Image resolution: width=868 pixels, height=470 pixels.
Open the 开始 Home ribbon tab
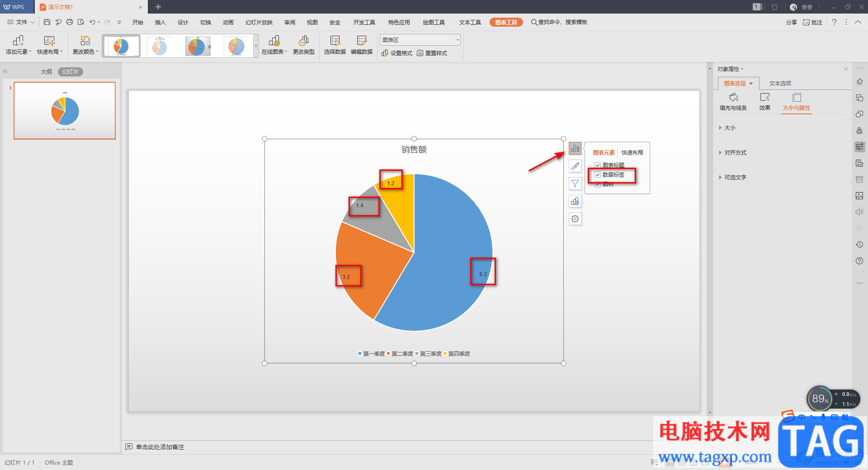[x=138, y=22]
